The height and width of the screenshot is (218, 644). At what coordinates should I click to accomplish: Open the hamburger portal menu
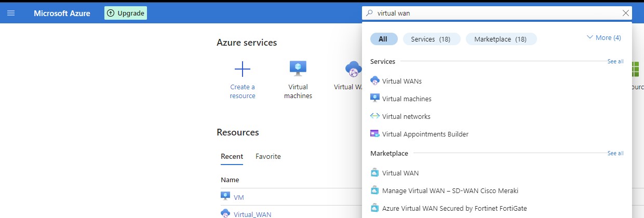tap(11, 13)
